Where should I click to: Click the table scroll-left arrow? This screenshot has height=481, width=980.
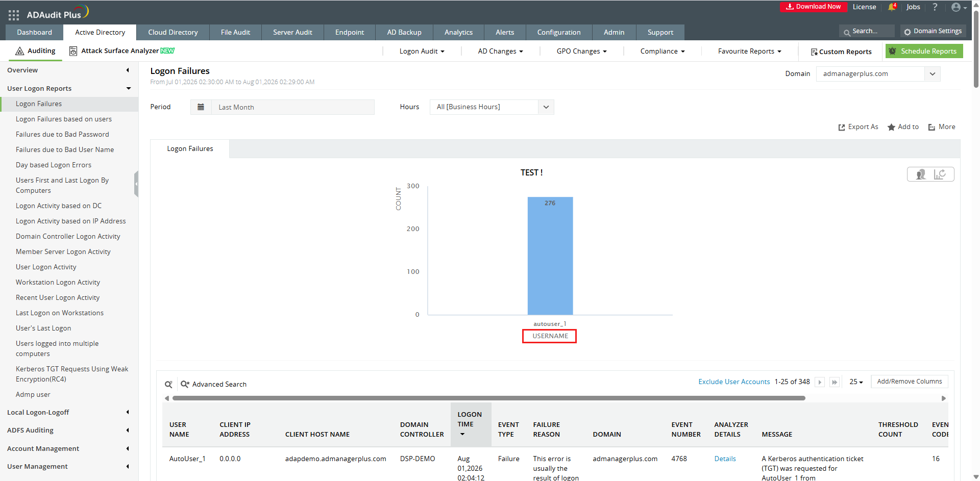point(167,398)
